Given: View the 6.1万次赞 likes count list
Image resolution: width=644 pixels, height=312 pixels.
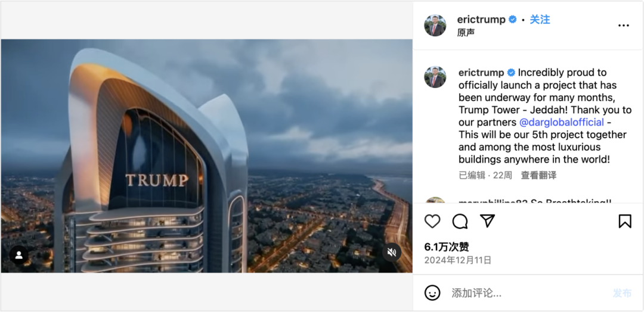Looking at the screenshot, I should pyautogui.click(x=447, y=247).
